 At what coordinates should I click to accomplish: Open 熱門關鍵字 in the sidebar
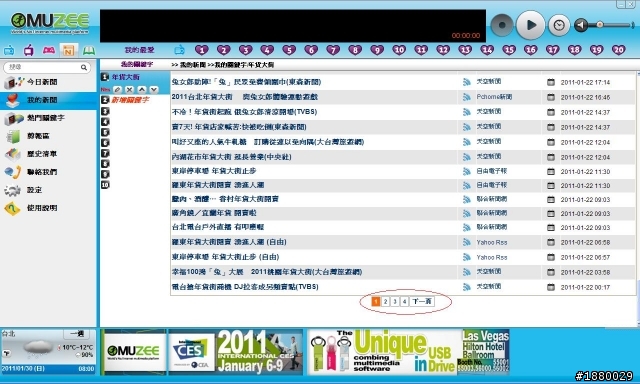[49, 118]
